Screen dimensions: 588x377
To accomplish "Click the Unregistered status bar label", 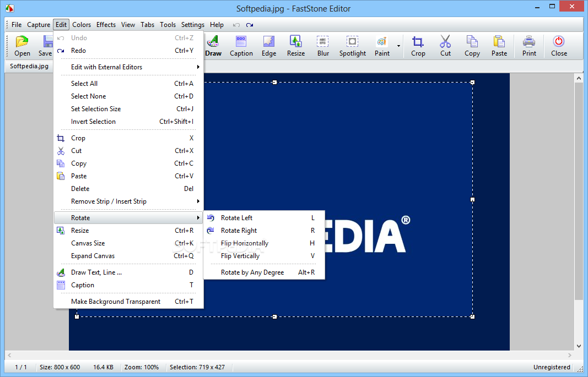I will [x=552, y=367].
